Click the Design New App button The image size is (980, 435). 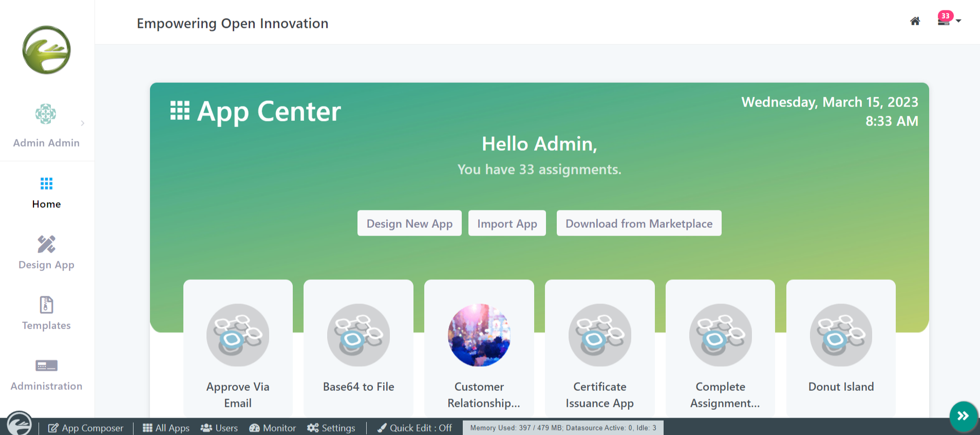pyautogui.click(x=409, y=223)
